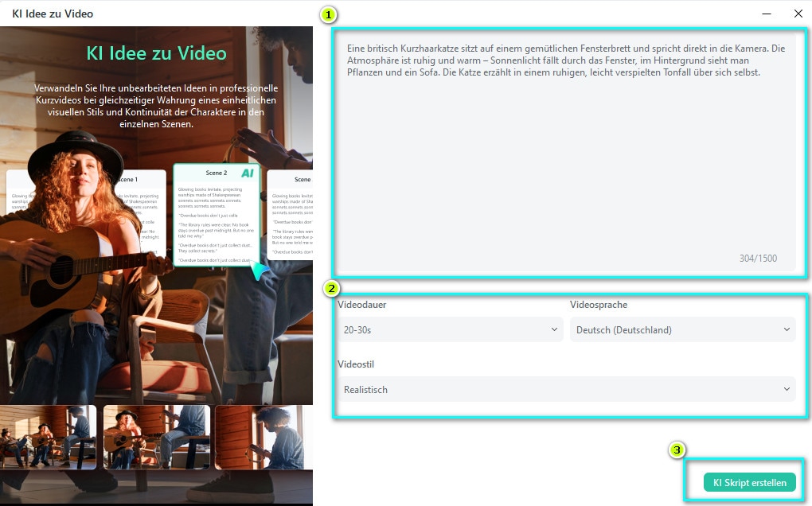The image size is (812, 506).
Task: Click the description starting 'Verwandeln Sie Ihre unbearbeiteten Ideen'
Action: [x=156, y=106]
